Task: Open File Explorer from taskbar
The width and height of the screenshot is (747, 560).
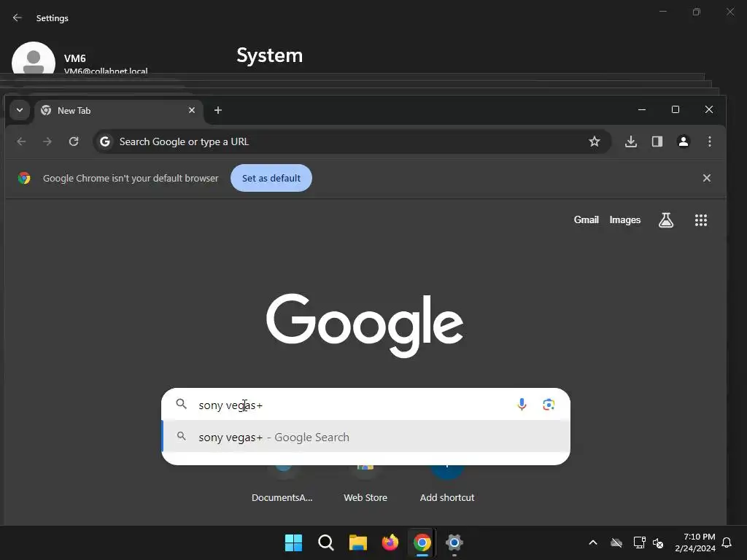Action: pyautogui.click(x=357, y=542)
